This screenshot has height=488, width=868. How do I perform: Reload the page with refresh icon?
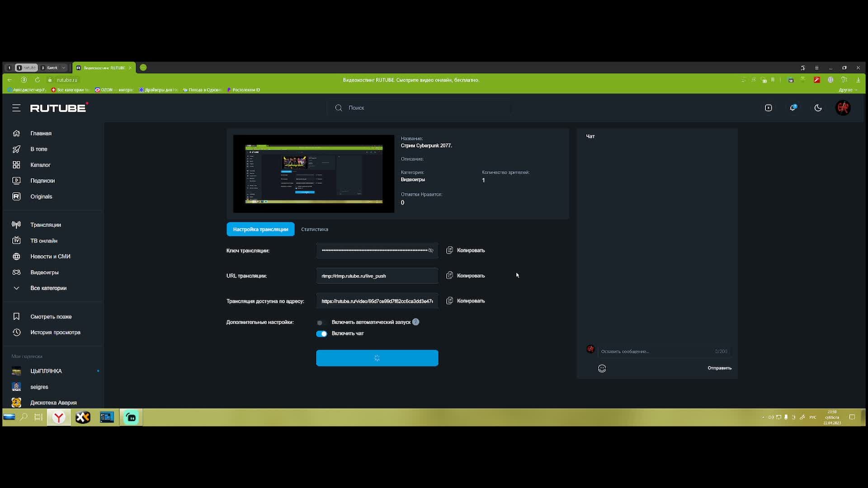click(38, 80)
